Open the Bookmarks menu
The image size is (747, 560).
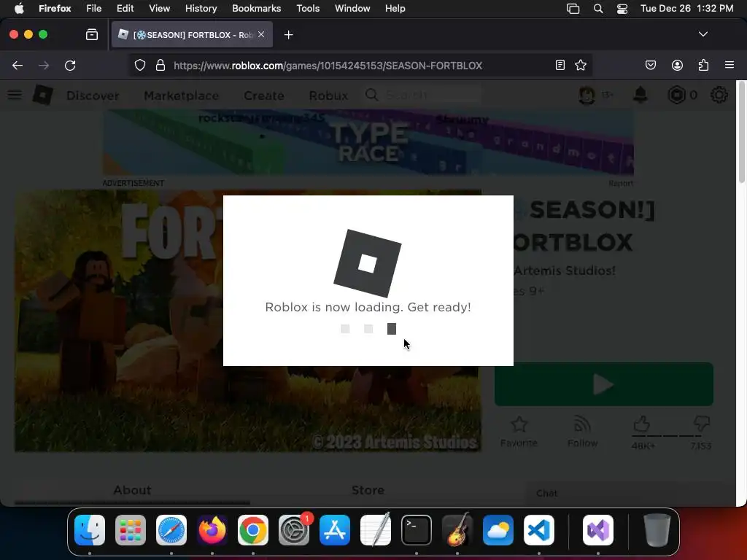pyautogui.click(x=256, y=8)
